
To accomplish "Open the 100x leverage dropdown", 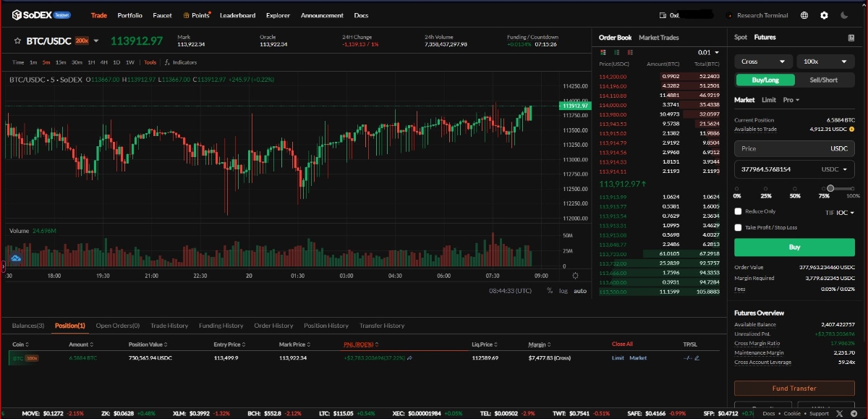I will (x=825, y=62).
